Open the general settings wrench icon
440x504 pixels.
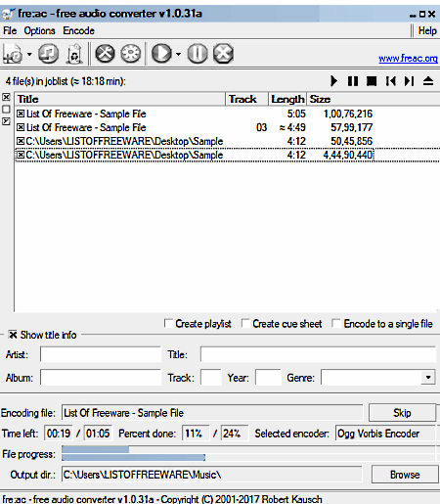click(105, 54)
